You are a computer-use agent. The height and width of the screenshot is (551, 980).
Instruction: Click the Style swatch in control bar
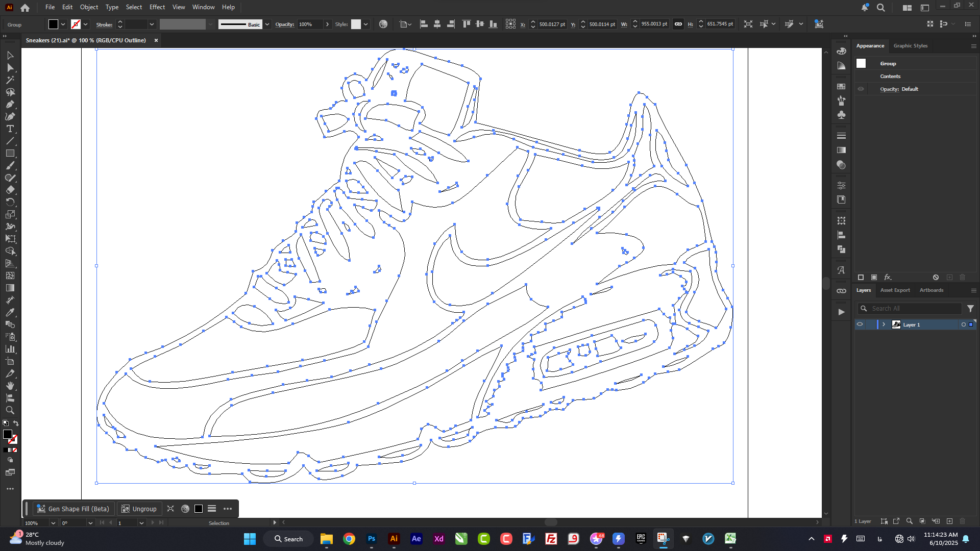tap(356, 24)
